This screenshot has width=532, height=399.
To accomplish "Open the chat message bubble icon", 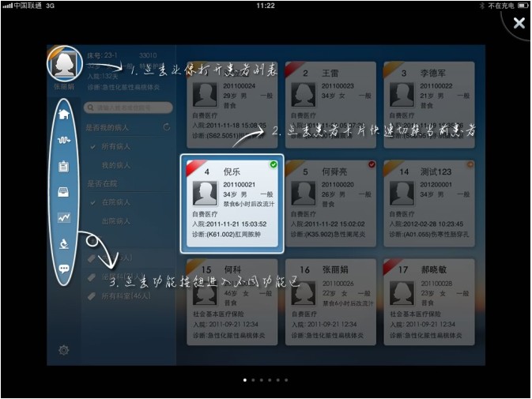I will click(64, 269).
